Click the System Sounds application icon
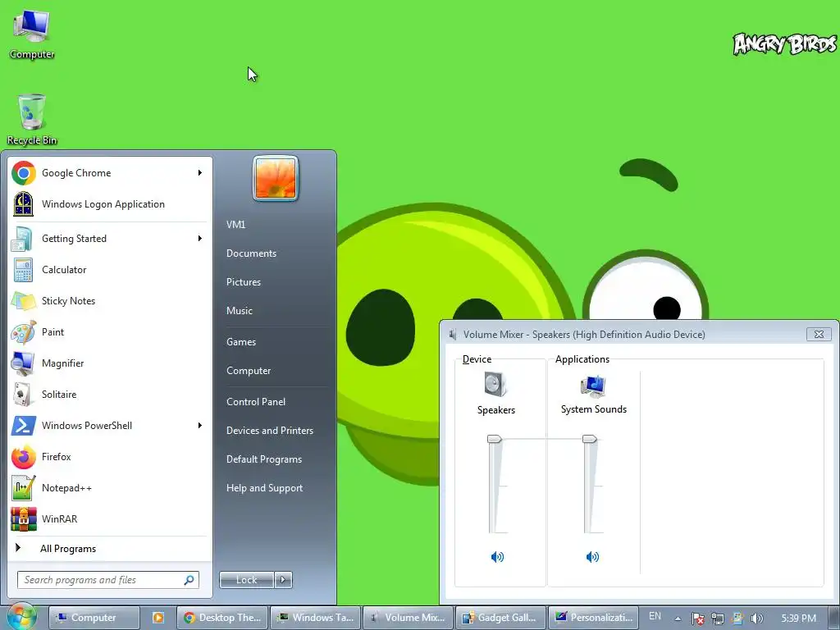This screenshot has height=630, width=840. pos(593,386)
